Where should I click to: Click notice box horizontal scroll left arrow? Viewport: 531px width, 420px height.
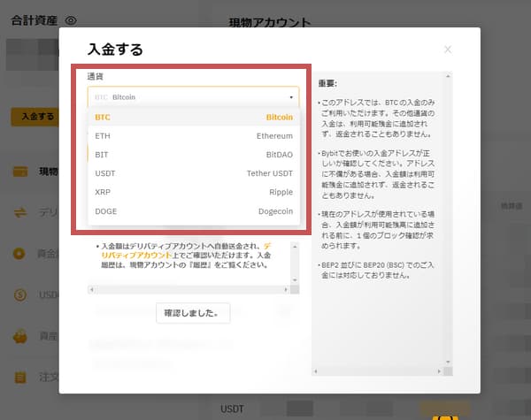click(x=91, y=290)
